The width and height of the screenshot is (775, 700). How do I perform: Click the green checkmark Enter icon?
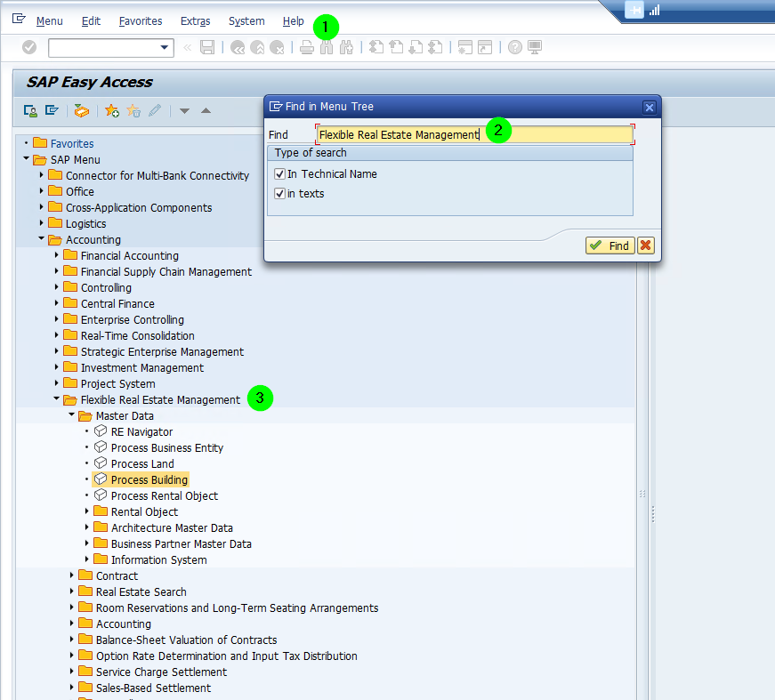[x=29, y=47]
